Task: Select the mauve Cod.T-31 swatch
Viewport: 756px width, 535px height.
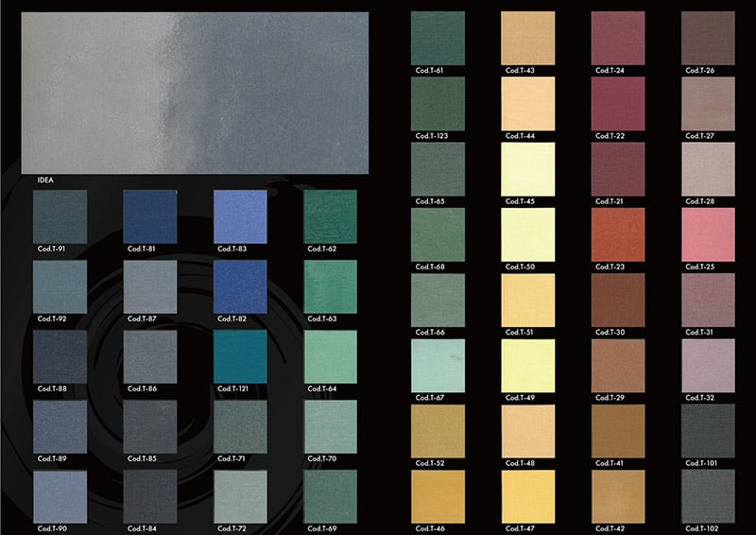Action: 708,300
